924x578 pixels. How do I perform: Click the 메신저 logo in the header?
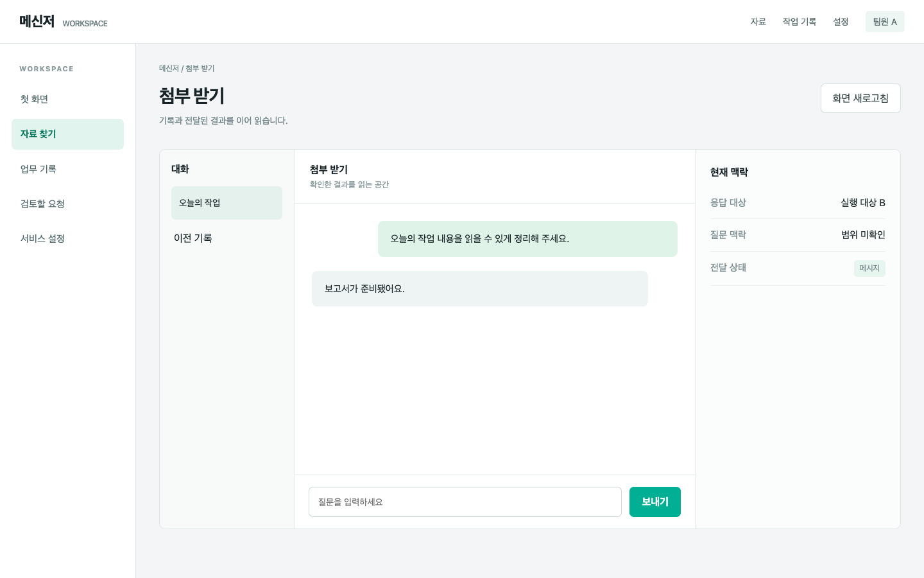pyautogui.click(x=37, y=21)
